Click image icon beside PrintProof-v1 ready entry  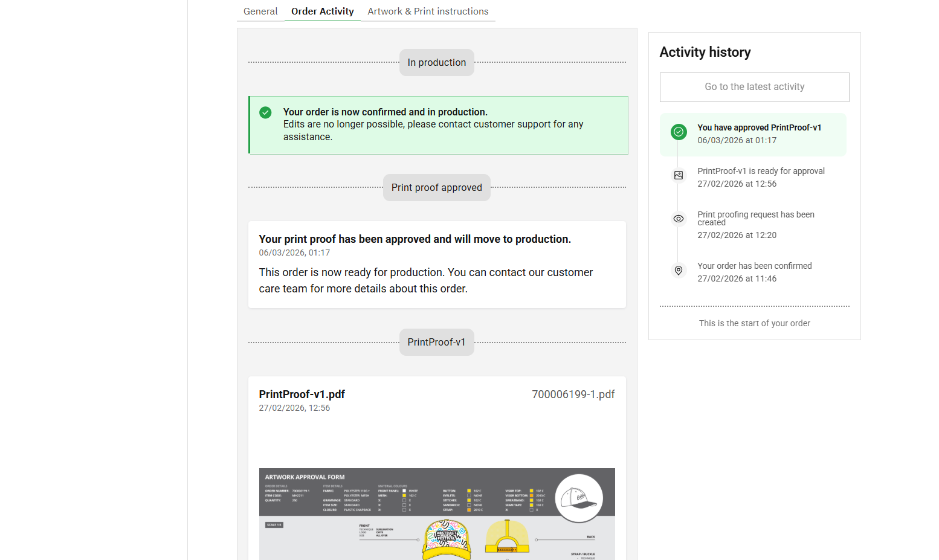pyautogui.click(x=679, y=175)
